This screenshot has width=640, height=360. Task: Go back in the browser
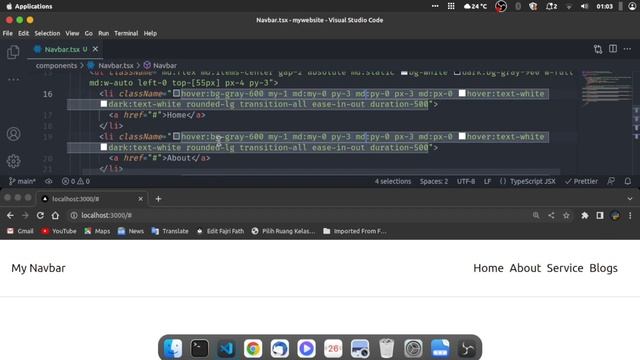[x=10, y=215]
